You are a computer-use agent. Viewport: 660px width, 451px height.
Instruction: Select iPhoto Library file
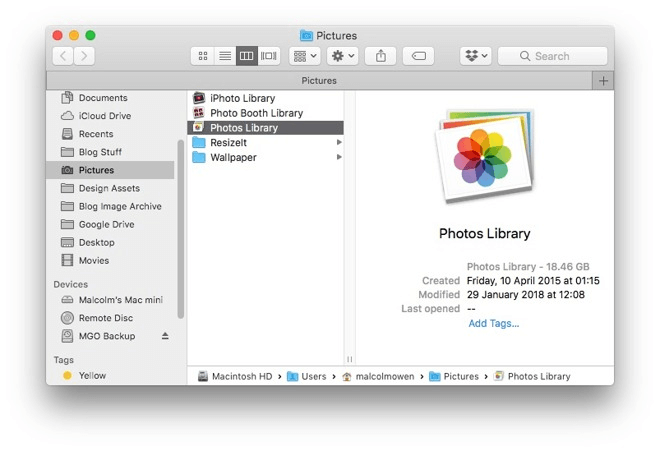[x=266, y=98]
